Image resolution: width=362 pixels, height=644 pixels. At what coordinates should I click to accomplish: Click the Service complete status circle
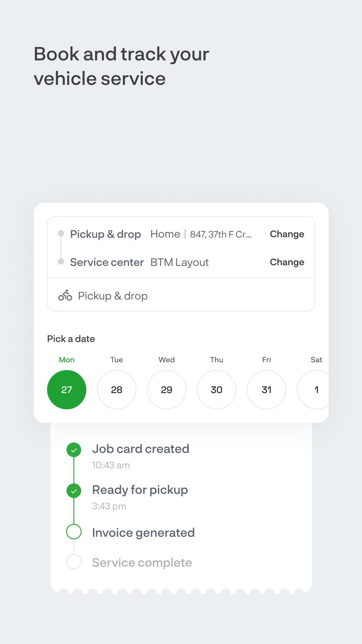[74, 562]
